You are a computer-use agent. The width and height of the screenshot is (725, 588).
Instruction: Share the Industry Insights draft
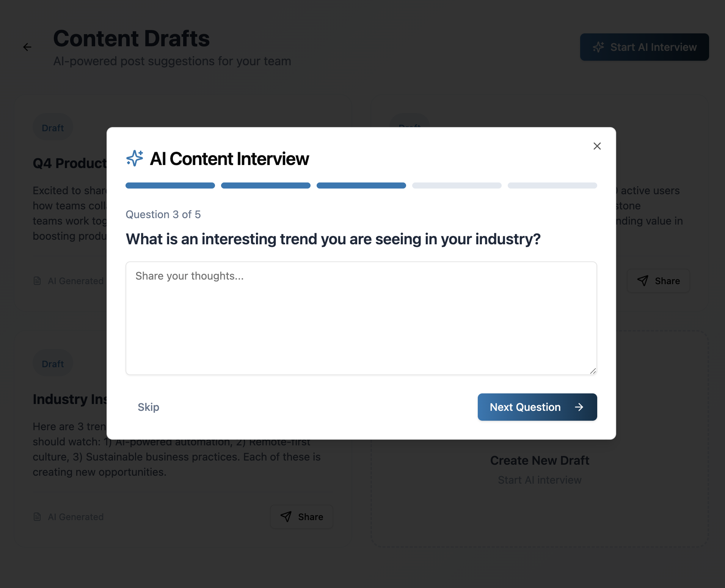(x=301, y=517)
